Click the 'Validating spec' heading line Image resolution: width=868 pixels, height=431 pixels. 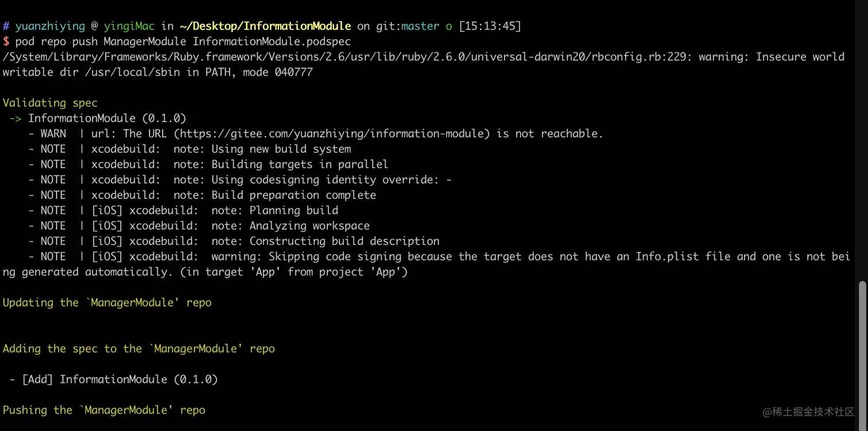(x=51, y=103)
